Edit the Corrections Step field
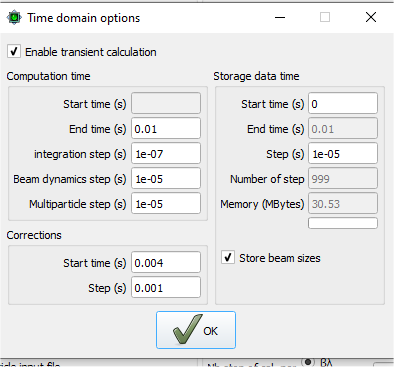The width and height of the screenshot is (394, 367). (x=166, y=288)
